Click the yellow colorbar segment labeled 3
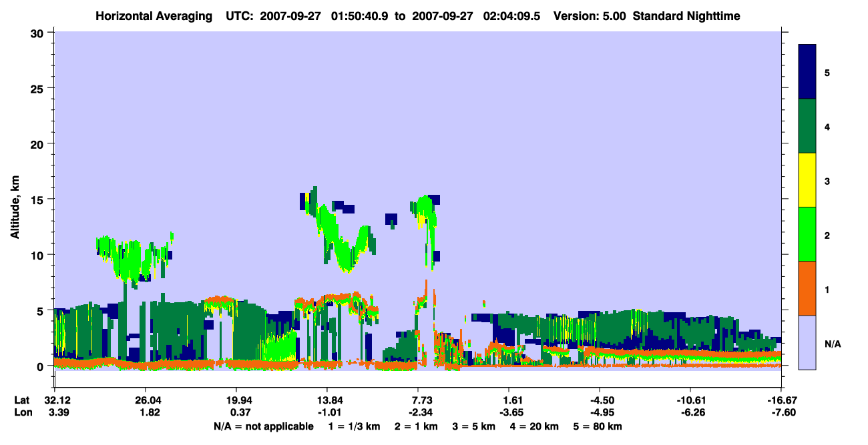Image resolution: width=868 pixels, height=445 pixels. [x=807, y=180]
